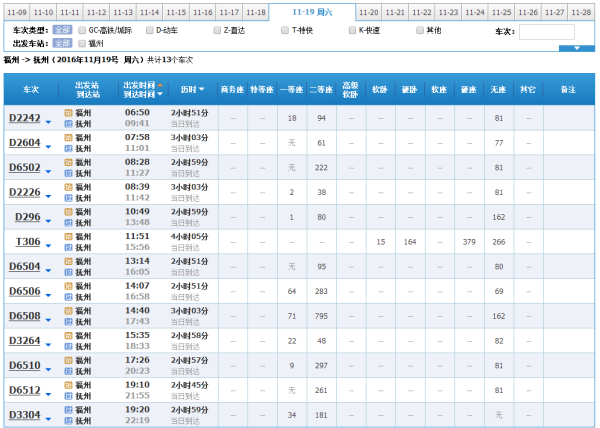Click the sort arrow beside 到达时间
This screenshot has height=428, width=600.
[160, 94]
